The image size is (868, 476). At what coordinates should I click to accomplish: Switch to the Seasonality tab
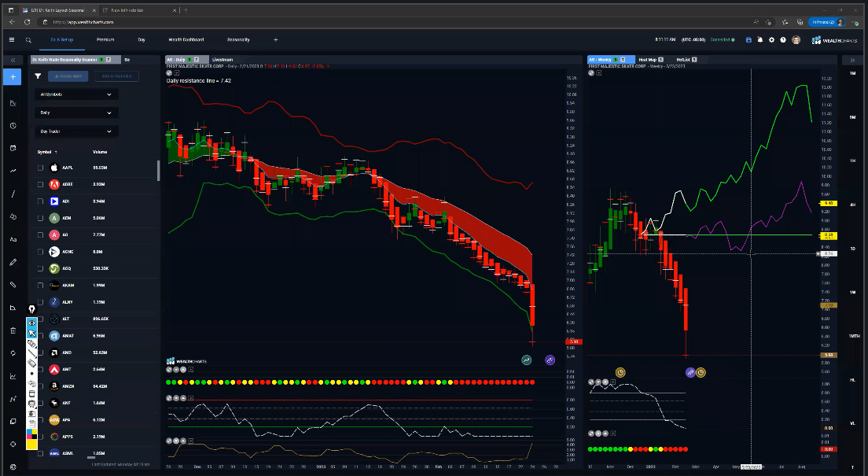pos(238,40)
